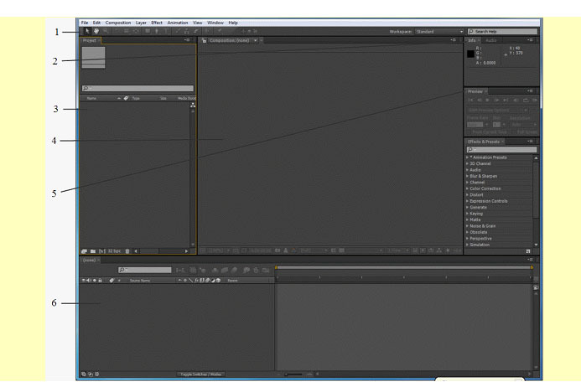
Task: Open the Animation menu
Action: point(178,23)
